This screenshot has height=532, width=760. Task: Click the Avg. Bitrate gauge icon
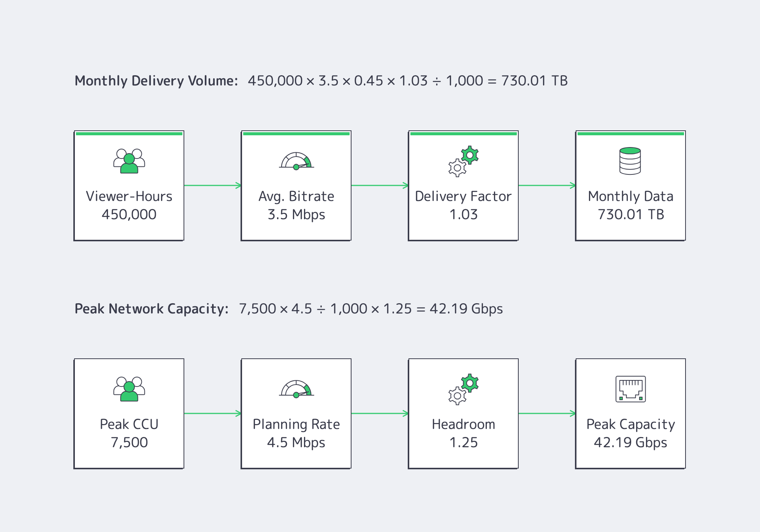(x=296, y=161)
